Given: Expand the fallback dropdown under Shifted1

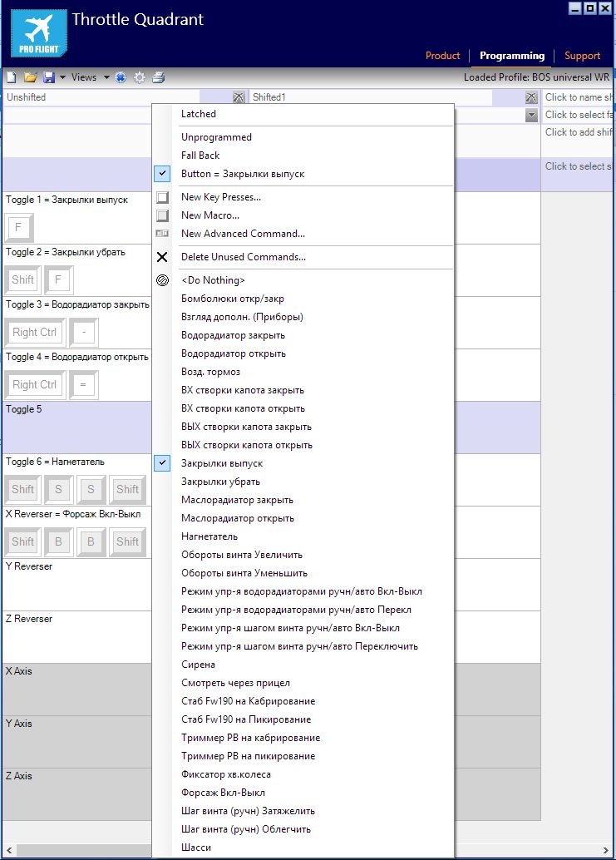Looking at the screenshot, I should pos(531,115).
